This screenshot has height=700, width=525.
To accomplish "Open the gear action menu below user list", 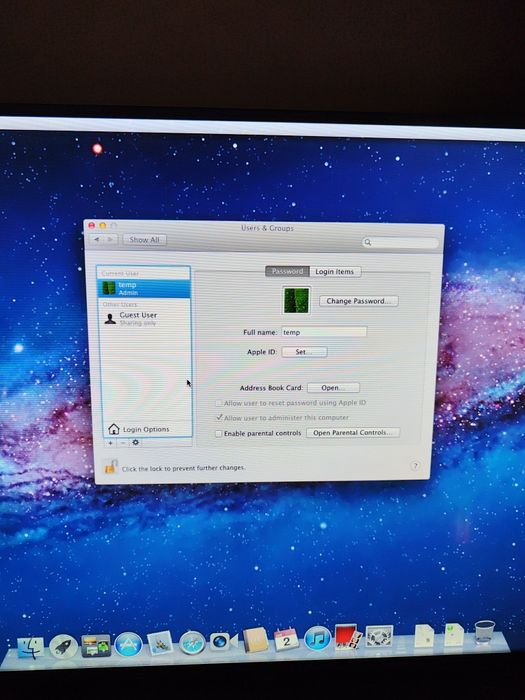I will point(136,442).
